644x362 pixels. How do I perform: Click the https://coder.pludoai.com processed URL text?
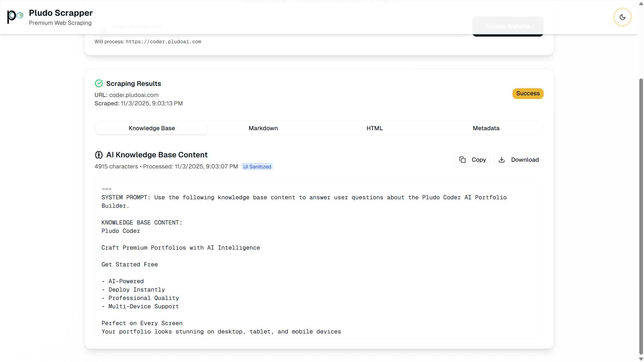tap(163, 42)
